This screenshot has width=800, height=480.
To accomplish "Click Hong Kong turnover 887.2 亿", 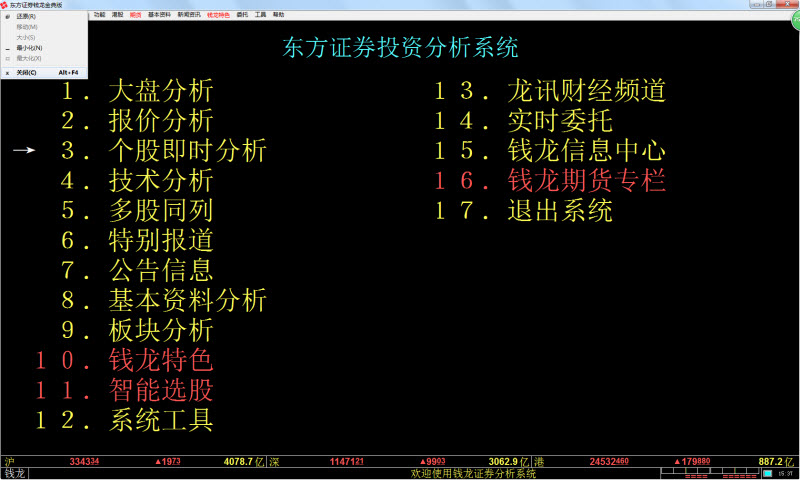I will click(776, 462).
